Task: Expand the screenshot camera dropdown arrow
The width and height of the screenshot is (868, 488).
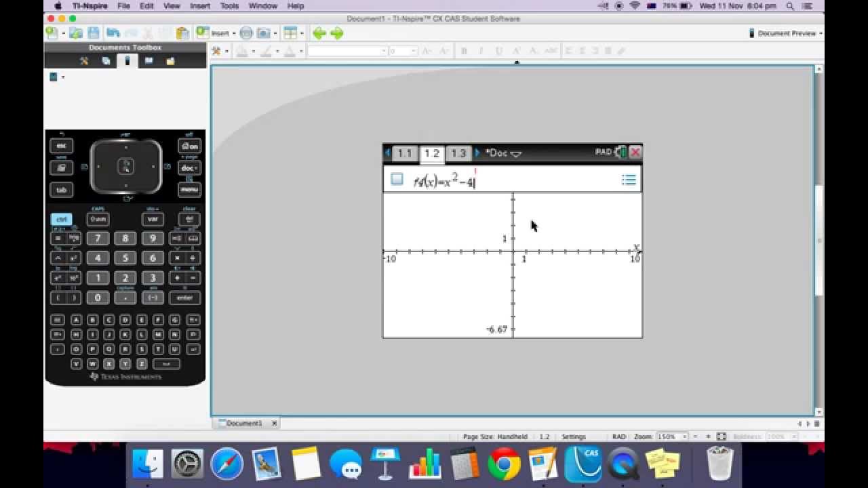Action: click(275, 33)
